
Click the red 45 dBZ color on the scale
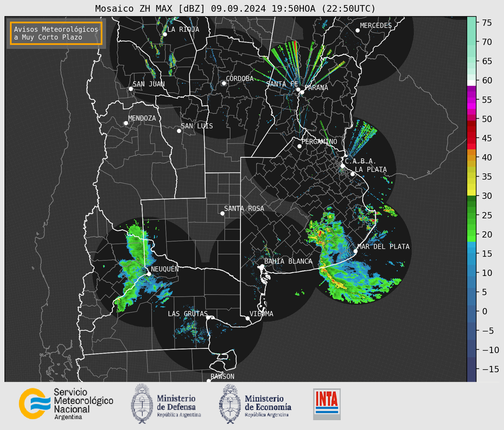coord(471,141)
